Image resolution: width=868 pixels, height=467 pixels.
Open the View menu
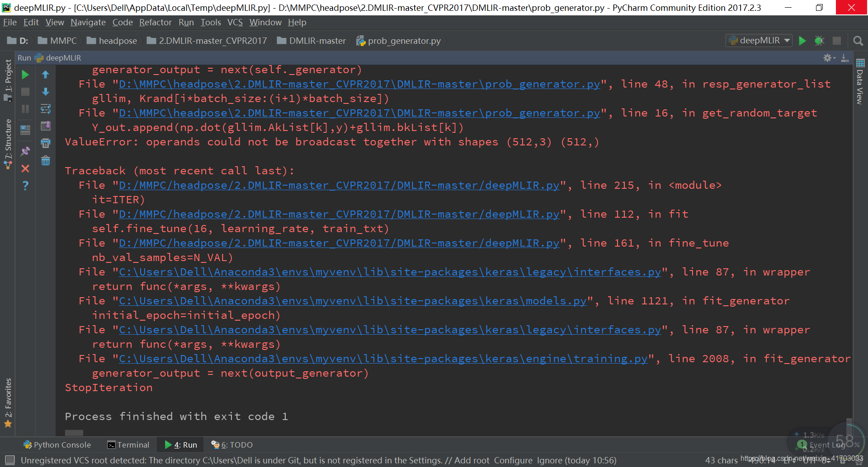pyautogui.click(x=55, y=22)
